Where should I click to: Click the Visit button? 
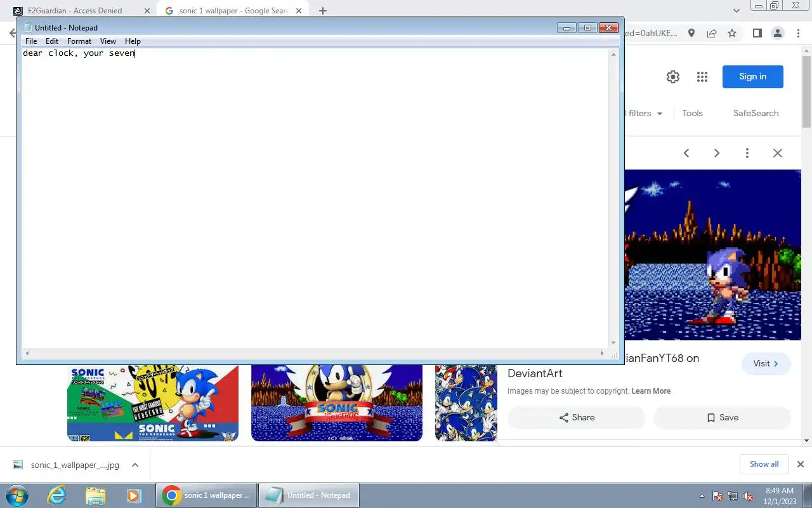(766, 364)
